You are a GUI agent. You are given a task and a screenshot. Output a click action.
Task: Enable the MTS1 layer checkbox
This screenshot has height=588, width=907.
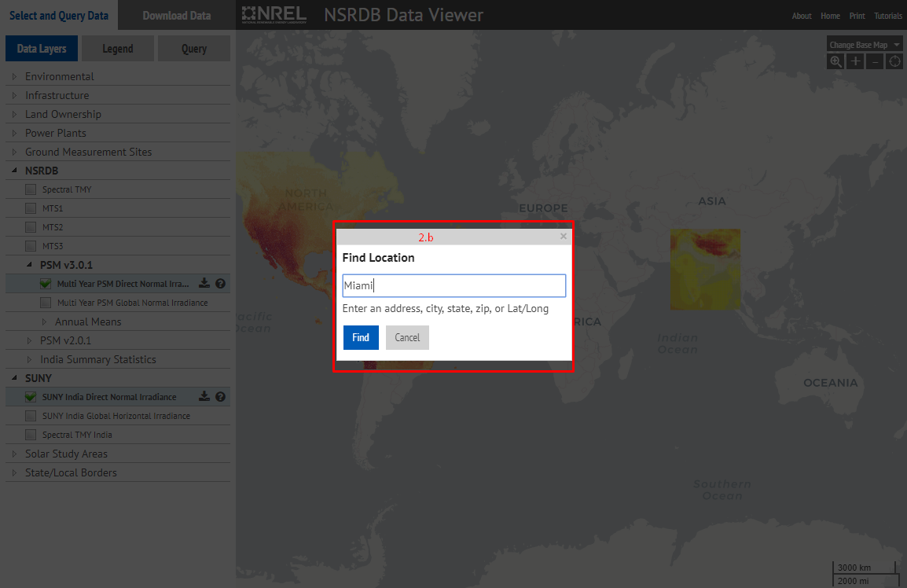coord(31,208)
